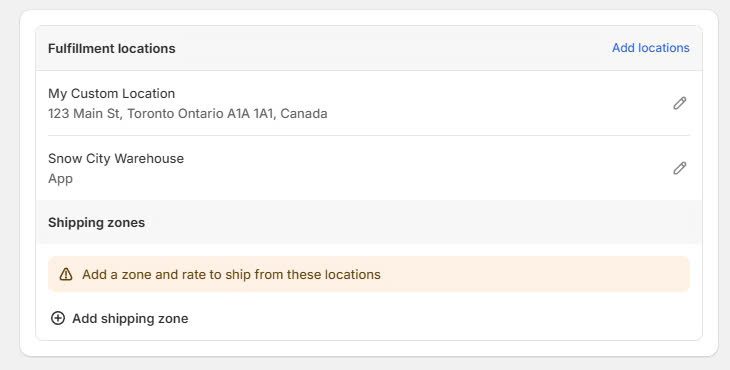
Task: Click the warning triangle icon in banner
Action: pos(66,275)
